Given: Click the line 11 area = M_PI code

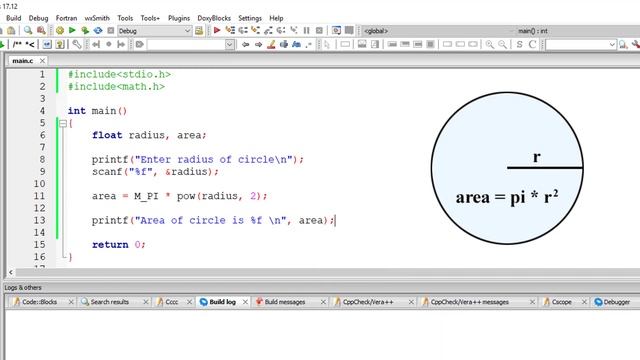Looking at the screenshot, I should pyautogui.click(x=180, y=196).
